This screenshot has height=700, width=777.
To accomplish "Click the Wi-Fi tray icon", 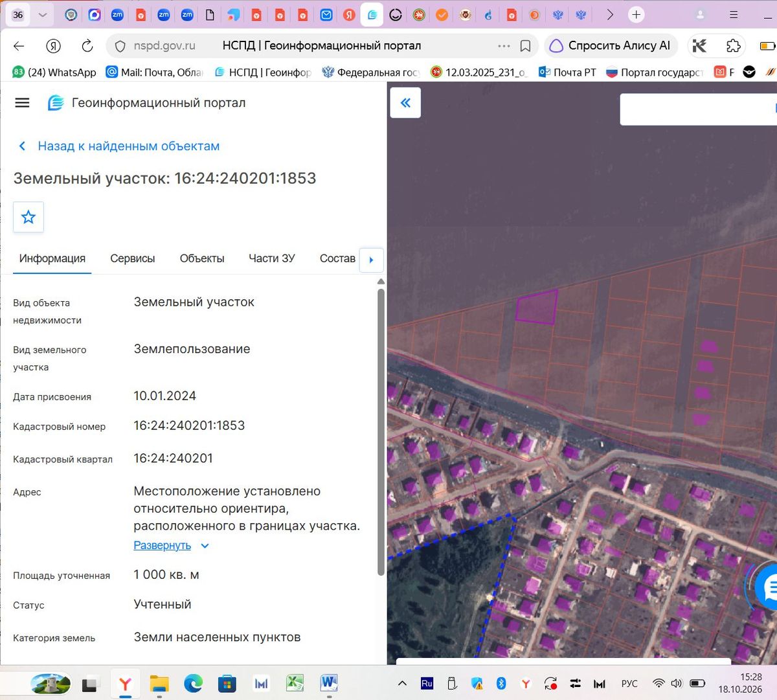I will pyautogui.click(x=659, y=683).
